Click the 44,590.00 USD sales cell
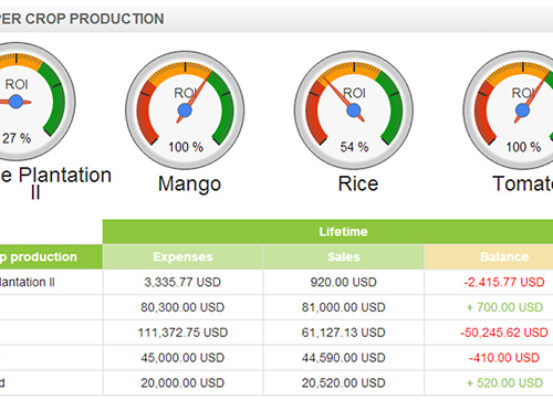 click(344, 358)
